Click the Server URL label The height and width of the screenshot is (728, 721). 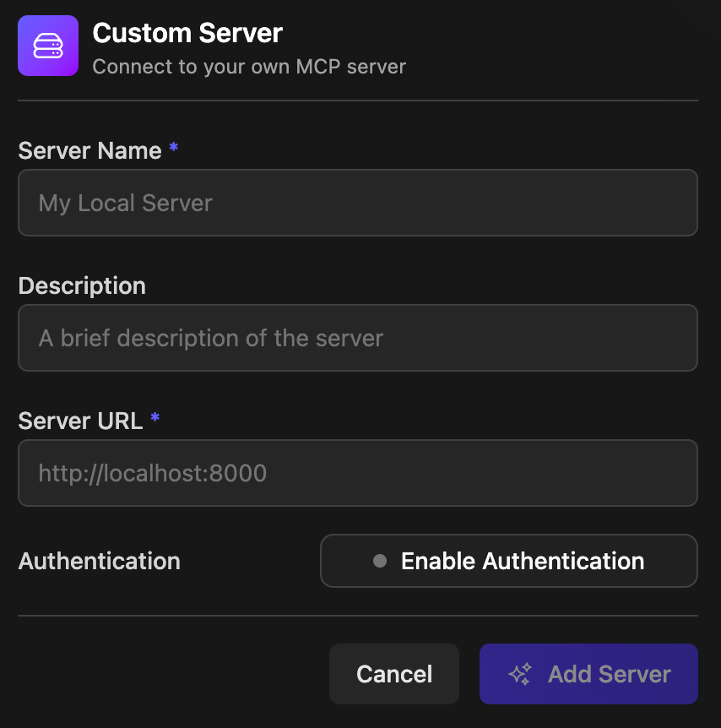(80, 421)
